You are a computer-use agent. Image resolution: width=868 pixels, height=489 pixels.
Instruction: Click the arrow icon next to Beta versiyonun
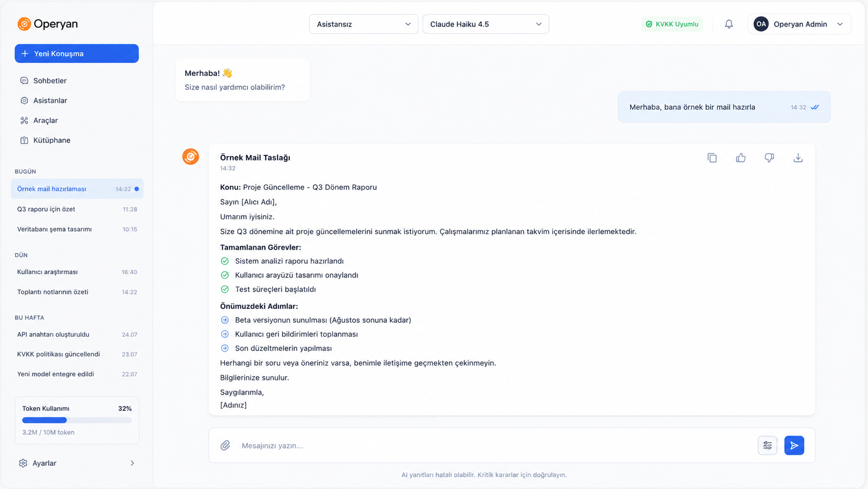(x=225, y=320)
